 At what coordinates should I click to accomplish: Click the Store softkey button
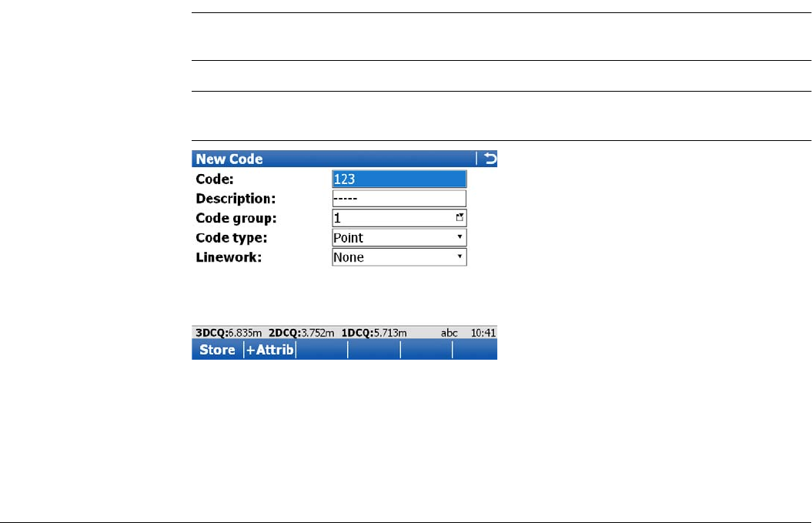218,350
